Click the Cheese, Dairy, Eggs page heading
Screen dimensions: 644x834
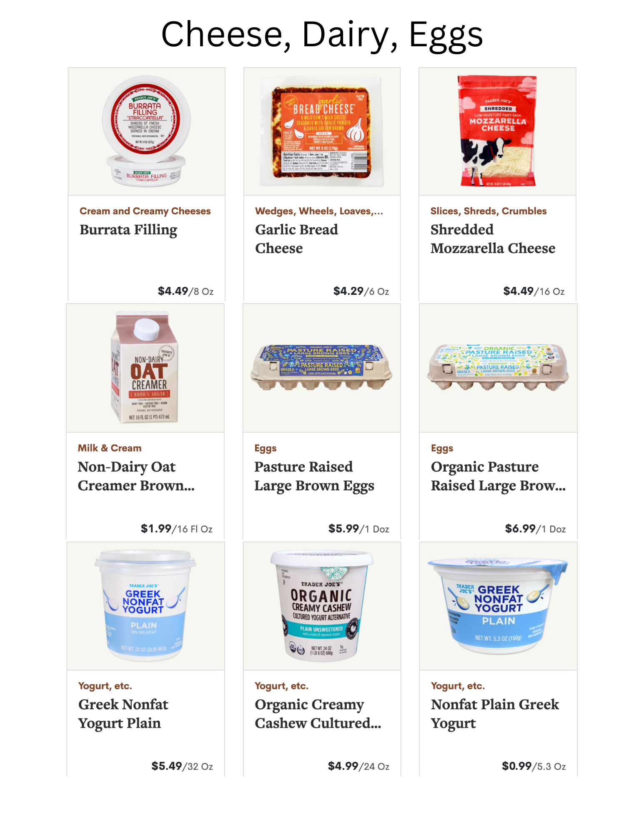coord(322,35)
